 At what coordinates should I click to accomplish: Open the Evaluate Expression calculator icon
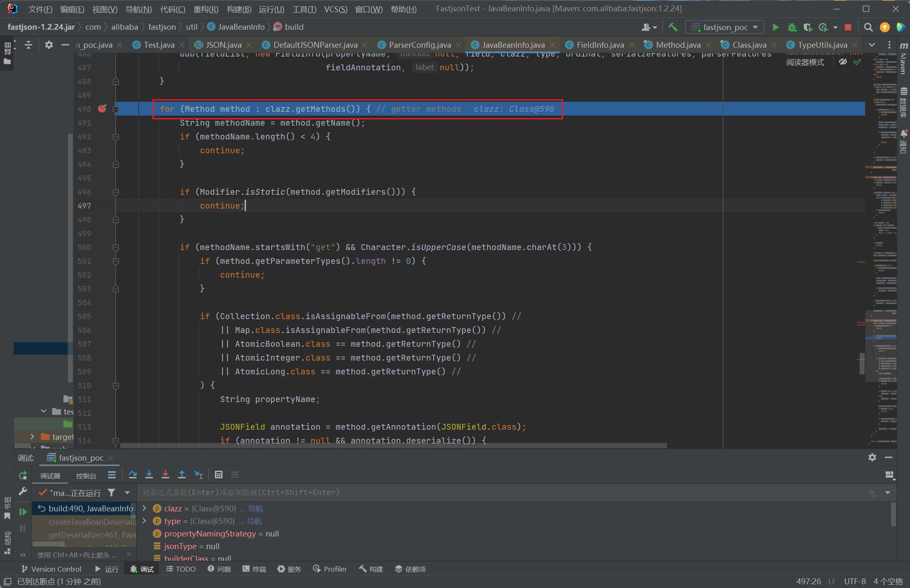click(x=219, y=475)
